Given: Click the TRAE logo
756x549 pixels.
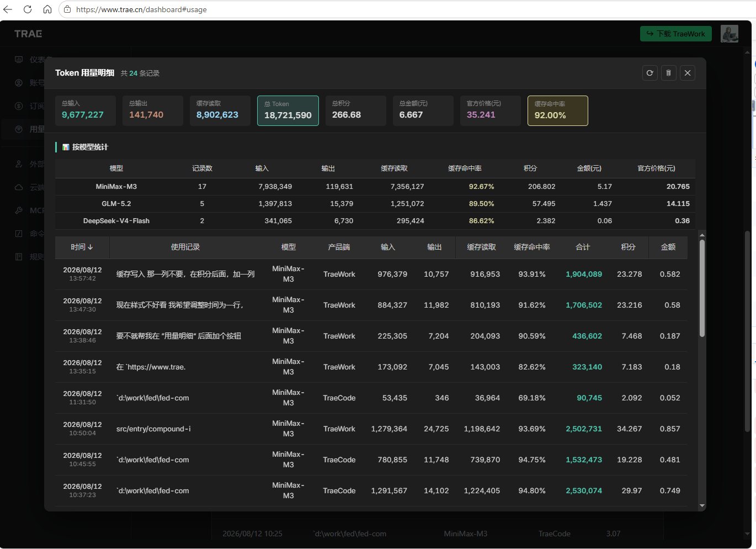Looking at the screenshot, I should pos(28,34).
